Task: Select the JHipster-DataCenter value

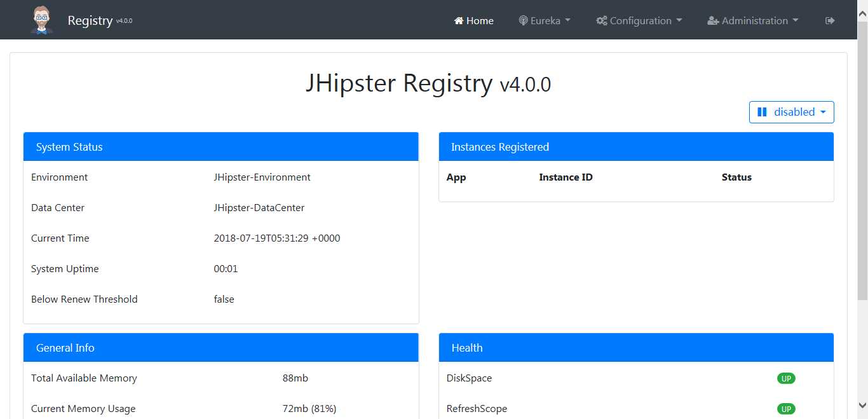Action: [259, 208]
